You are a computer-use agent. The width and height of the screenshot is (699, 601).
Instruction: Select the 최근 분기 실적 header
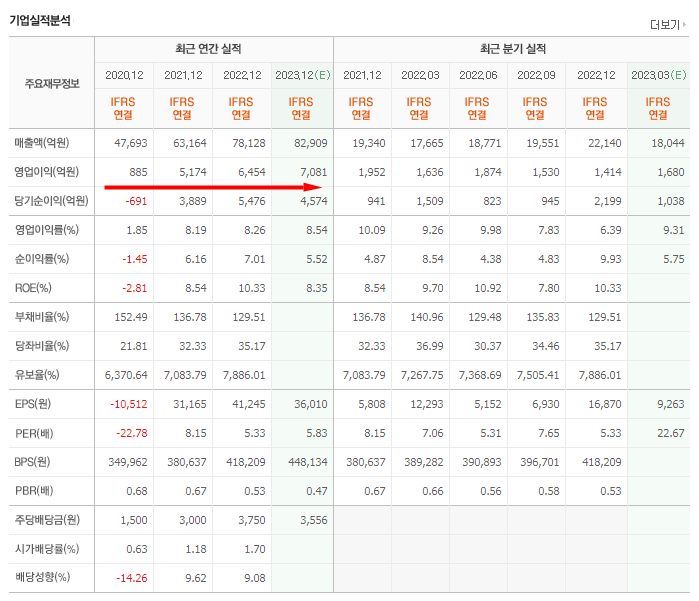pyautogui.click(x=513, y=49)
